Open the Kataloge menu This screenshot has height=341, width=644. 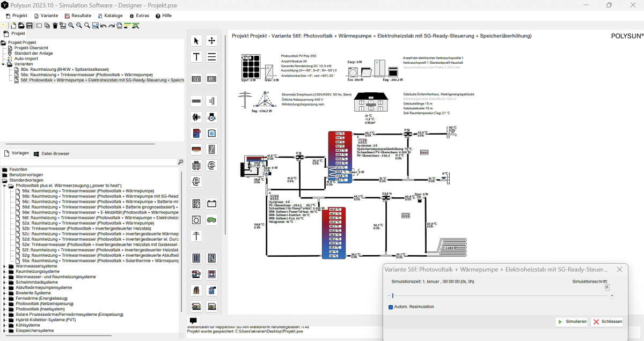(x=110, y=16)
